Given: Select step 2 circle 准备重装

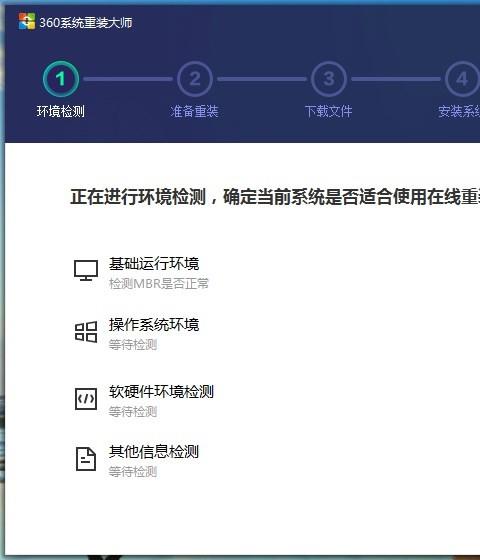Looking at the screenshot, I should click(x=195, y=79).
